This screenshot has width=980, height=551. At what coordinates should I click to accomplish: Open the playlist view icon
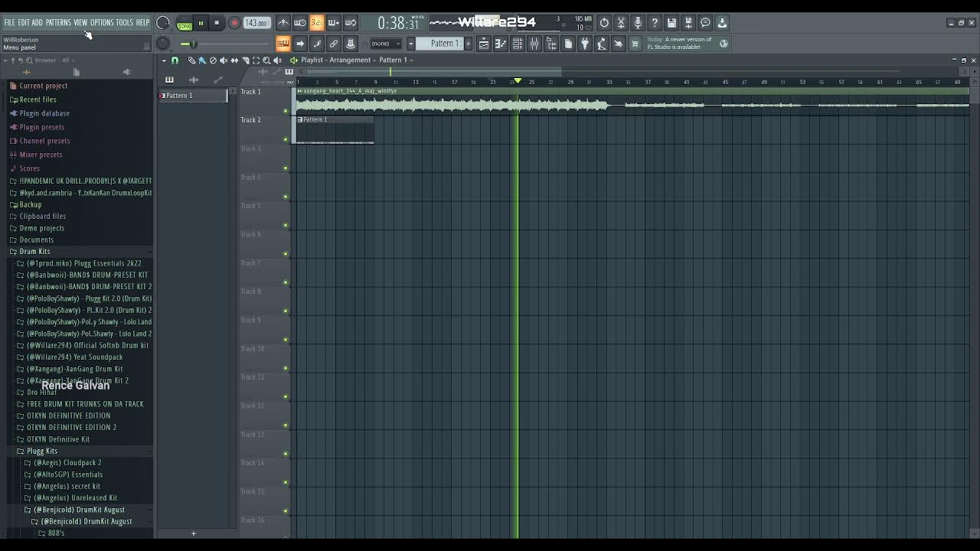pos(484,44)
